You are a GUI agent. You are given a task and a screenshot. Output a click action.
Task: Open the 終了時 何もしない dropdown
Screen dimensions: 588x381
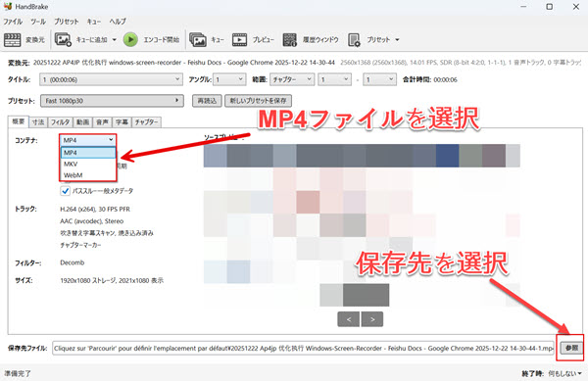pos(565,373)
